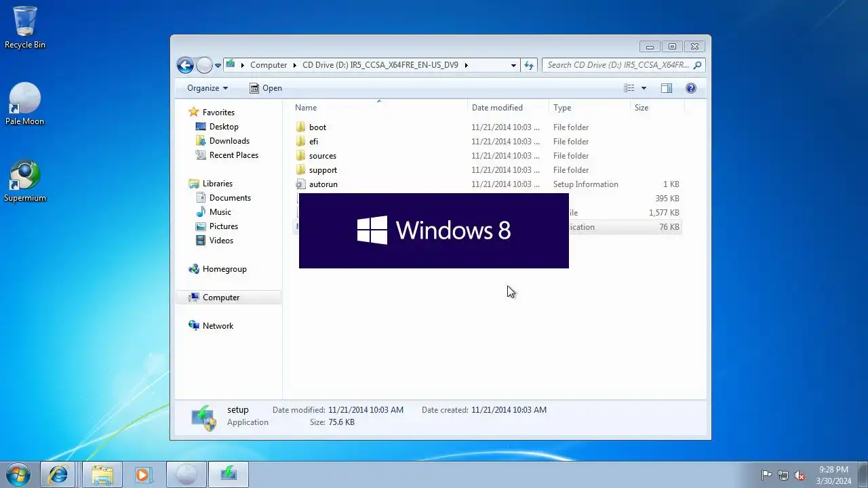Click the Search CD Drive input field
Screen dimensions: 868x488
point(617,65)
